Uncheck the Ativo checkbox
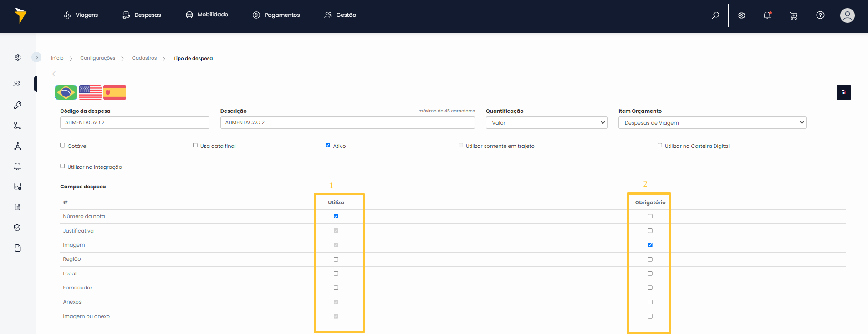 [328, 146]
